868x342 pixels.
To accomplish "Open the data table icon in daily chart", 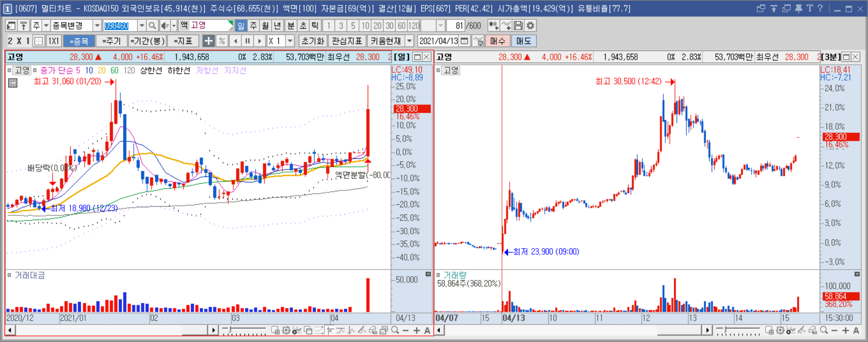I will coord(13,83).
